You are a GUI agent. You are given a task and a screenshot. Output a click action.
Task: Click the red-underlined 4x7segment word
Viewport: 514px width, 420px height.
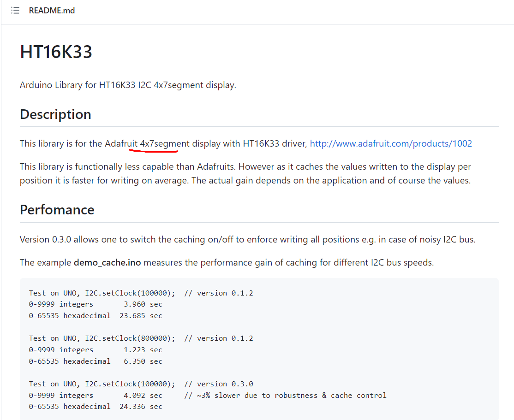coord(165,143)
